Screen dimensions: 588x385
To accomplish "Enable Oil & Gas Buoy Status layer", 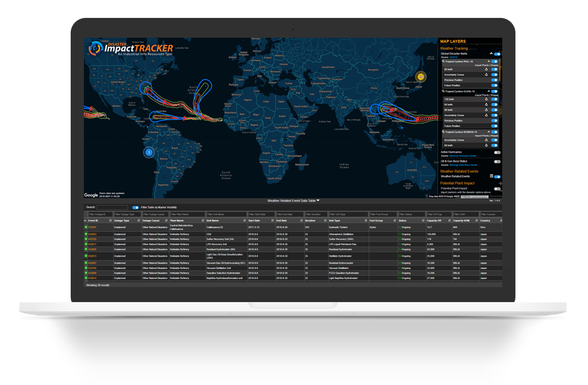I will pyautogui.click(x=497, y=162).
